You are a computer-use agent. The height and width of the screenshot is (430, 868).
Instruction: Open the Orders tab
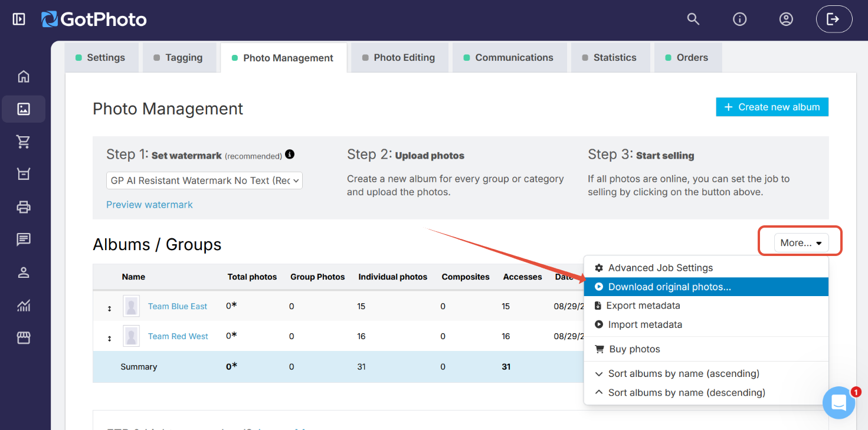(688, 58)
